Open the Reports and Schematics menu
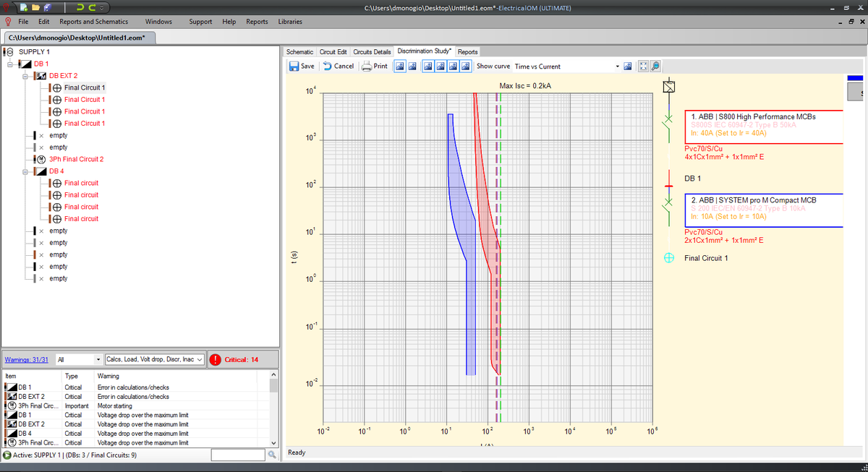 (x=94, y=22)
